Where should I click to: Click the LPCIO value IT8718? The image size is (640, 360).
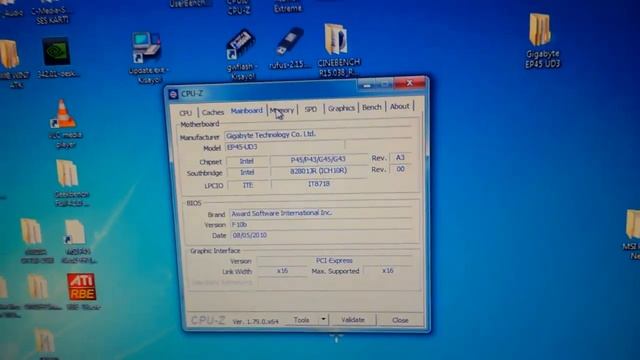tap(318, 184)
